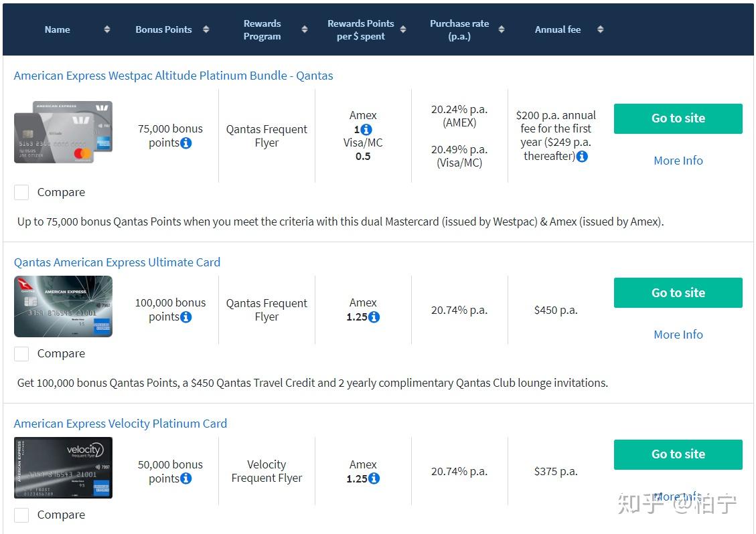Go to site for Velocity Platinum Card
Screen dimensions: 756x534
coord(678,454)
